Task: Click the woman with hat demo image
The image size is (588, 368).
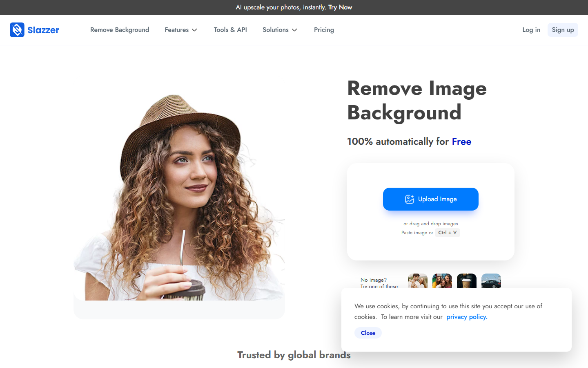Action: (x=180, y=192)
